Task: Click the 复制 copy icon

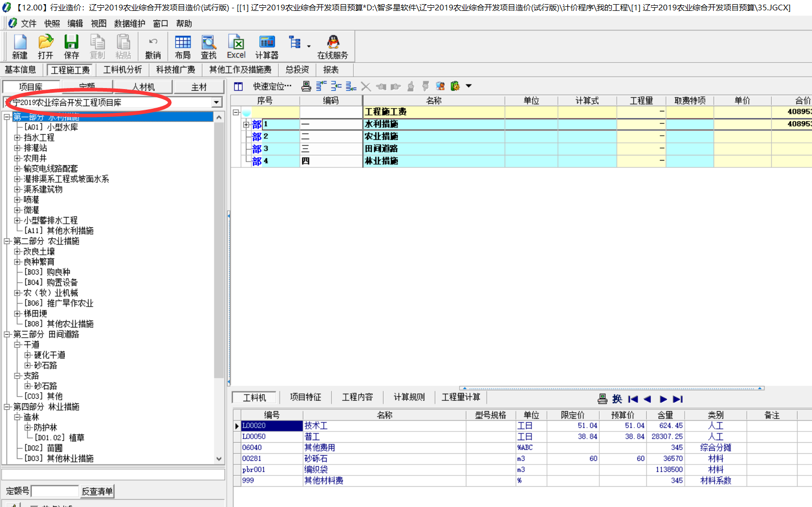Action: coord(97,47)
